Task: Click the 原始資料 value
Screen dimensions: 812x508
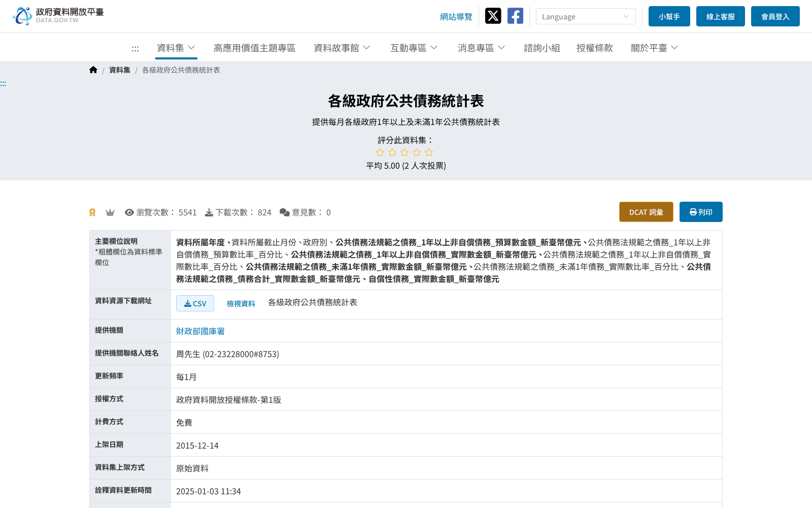Action: click(192, 468)
